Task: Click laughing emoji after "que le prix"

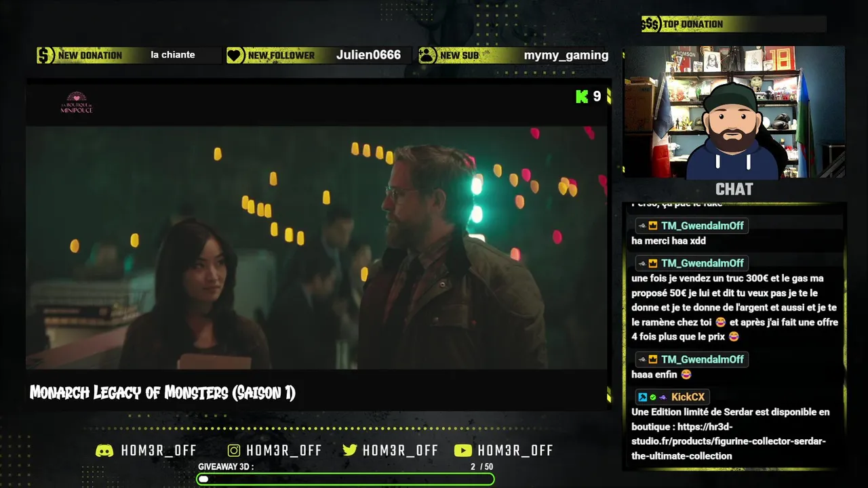Action: tap(734, 337)
